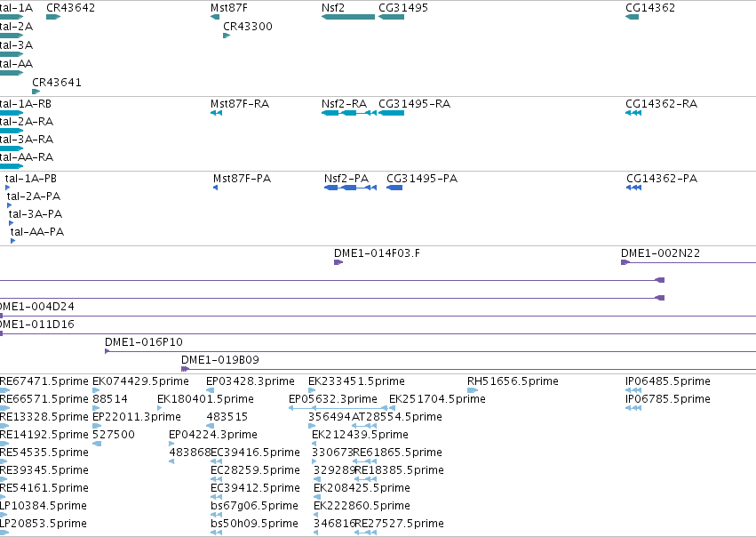Click the Nsf2 gene glyph bar

click(348, 17)
